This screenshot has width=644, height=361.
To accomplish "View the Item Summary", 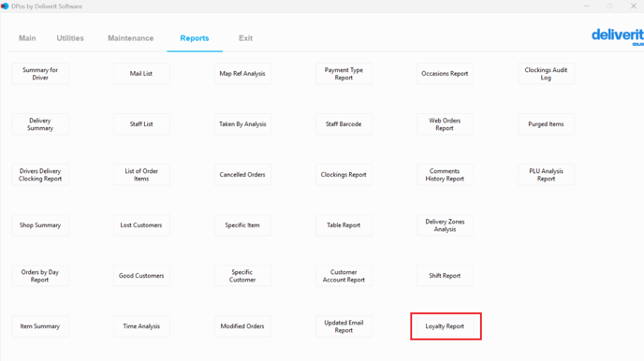I will (x=40, y=326).
